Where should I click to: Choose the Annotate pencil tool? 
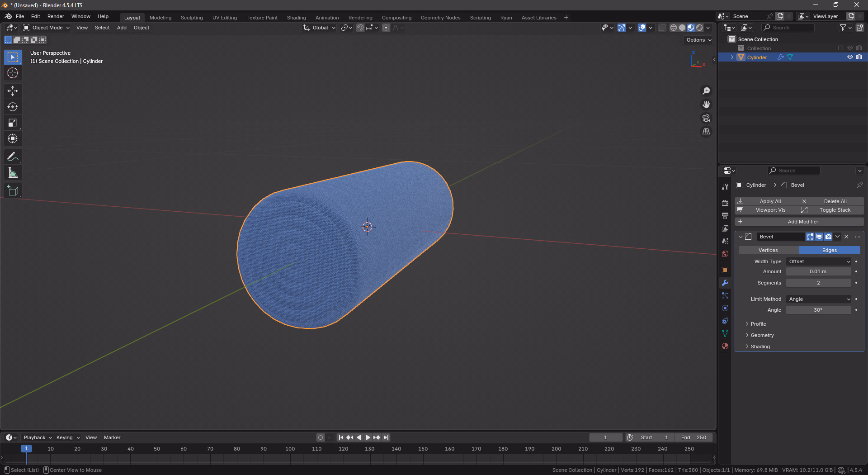click(x=13, y=157)
